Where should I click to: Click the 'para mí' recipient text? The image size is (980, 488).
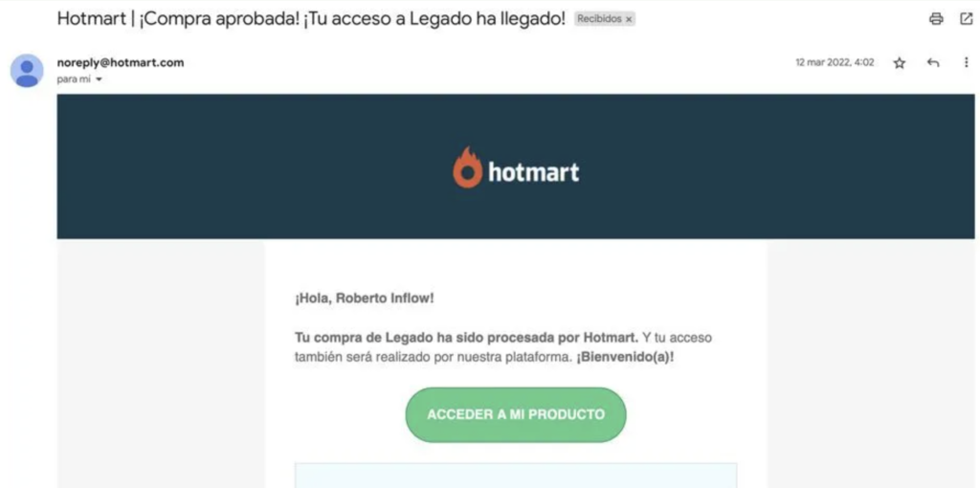75,79
